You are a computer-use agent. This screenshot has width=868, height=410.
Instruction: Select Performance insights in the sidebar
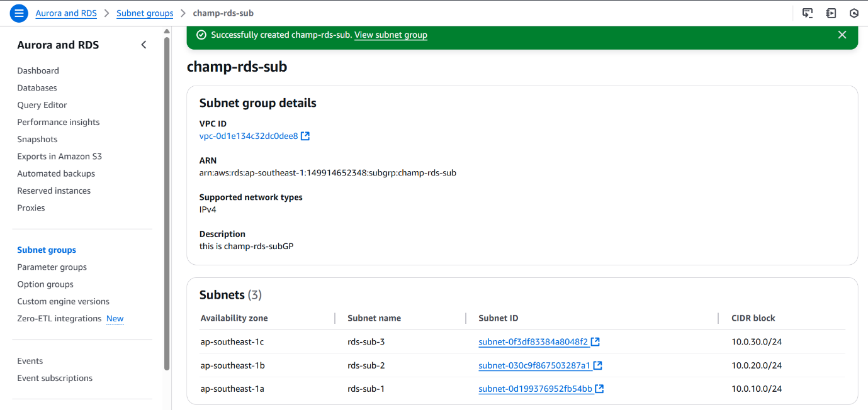(59, 122)
